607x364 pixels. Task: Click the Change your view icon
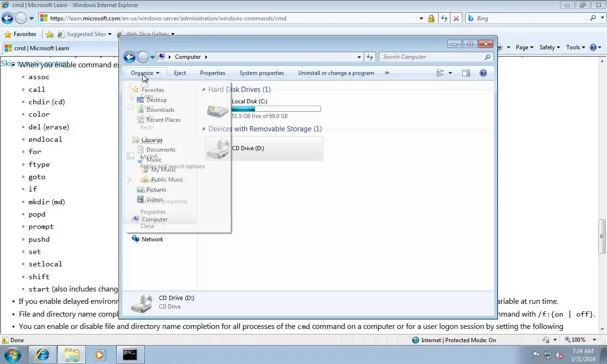(x=440, y=73)
